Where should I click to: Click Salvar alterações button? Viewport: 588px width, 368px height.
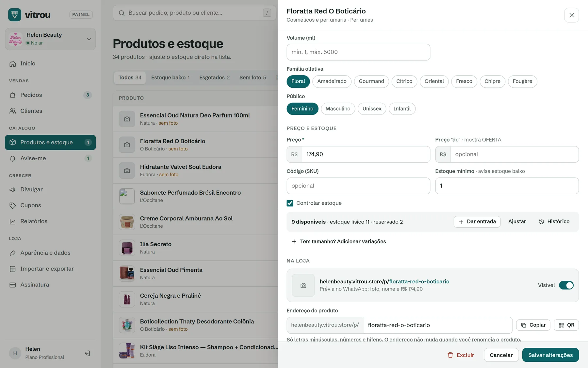coord(550,355)
